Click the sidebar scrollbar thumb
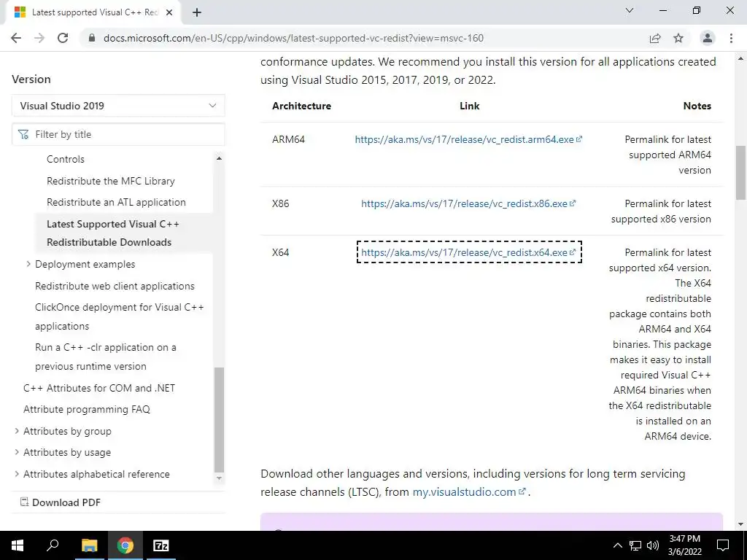This screenshot has height=560, width=747. pyautogui.click(x=219, y=419)
